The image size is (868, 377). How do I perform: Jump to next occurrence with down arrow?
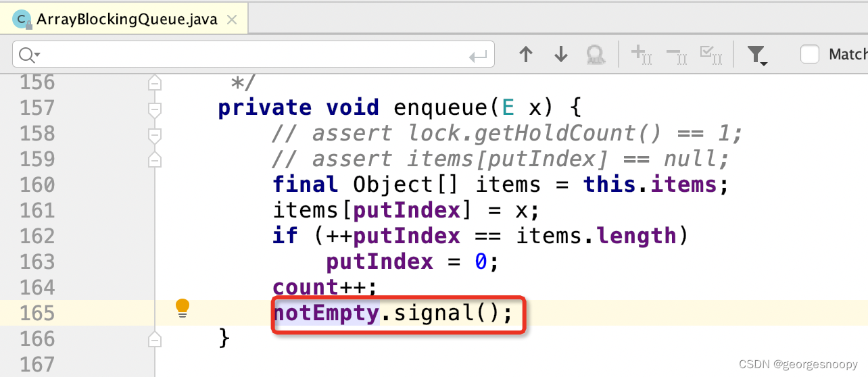[x=560, y=55]
